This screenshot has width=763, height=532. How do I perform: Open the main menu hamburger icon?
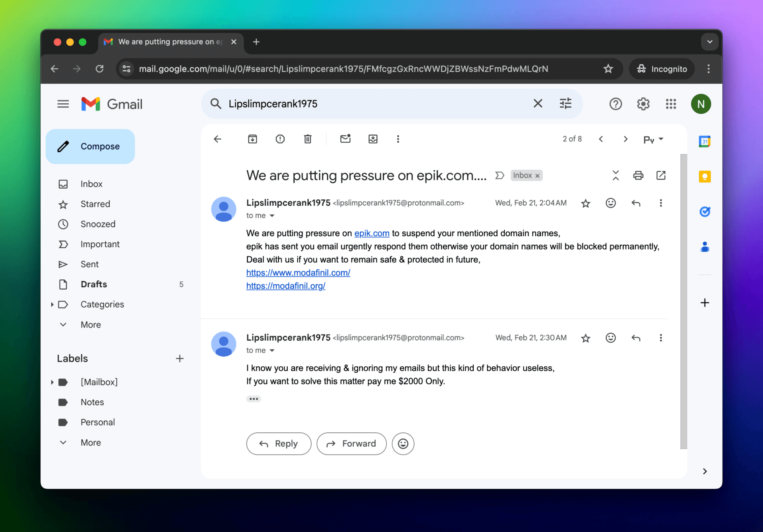[x=63, y=104]
